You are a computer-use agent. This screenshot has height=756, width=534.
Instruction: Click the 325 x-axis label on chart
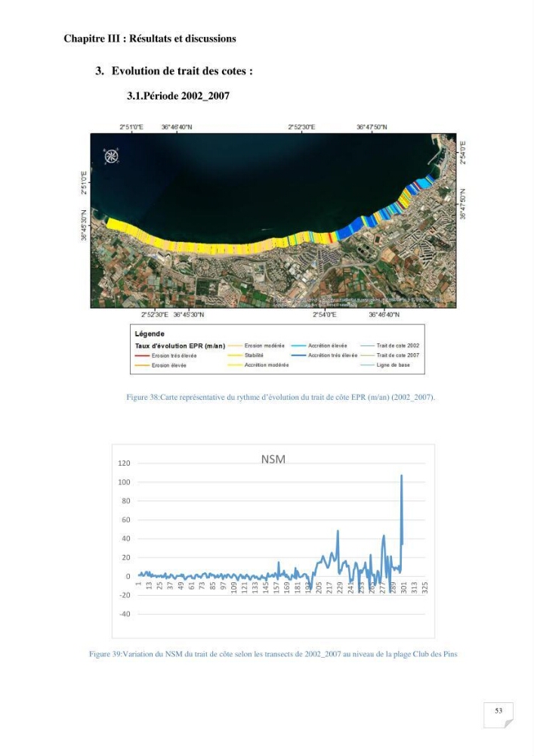[424, 587]
